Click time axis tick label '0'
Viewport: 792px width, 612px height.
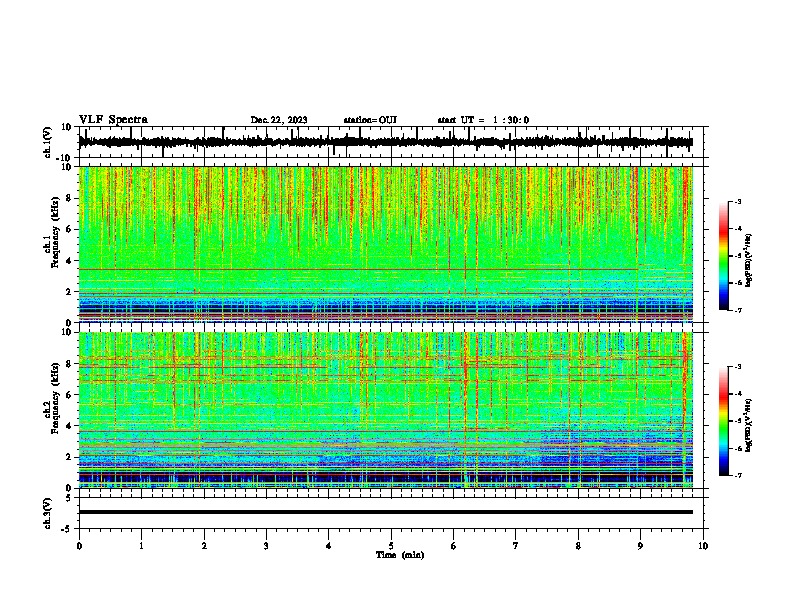(x=79, y=546)
